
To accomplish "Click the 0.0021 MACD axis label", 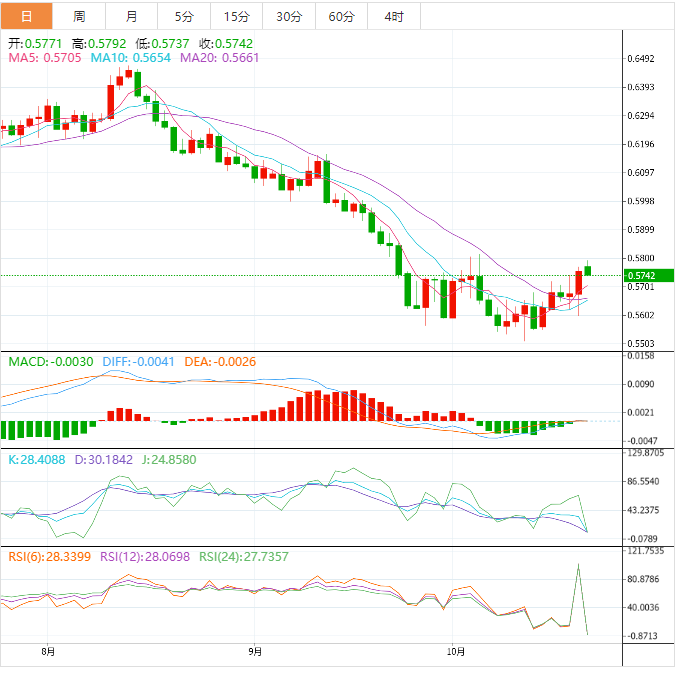I will click(641, 412).
